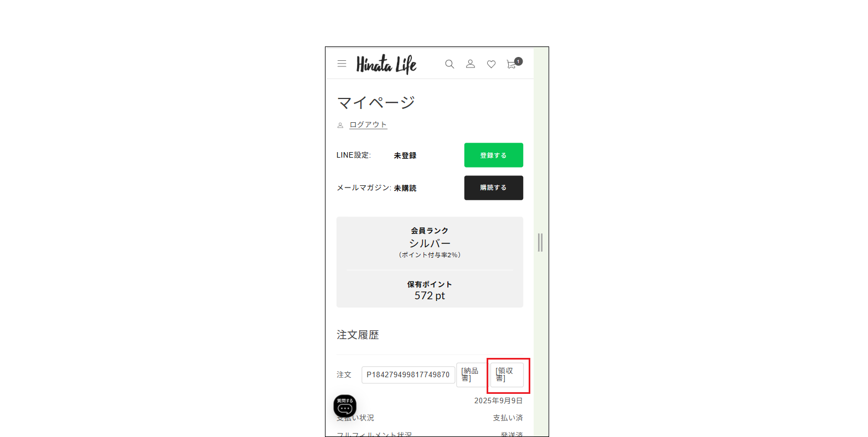Click the 注文履歴 section heading

[358, 335]
